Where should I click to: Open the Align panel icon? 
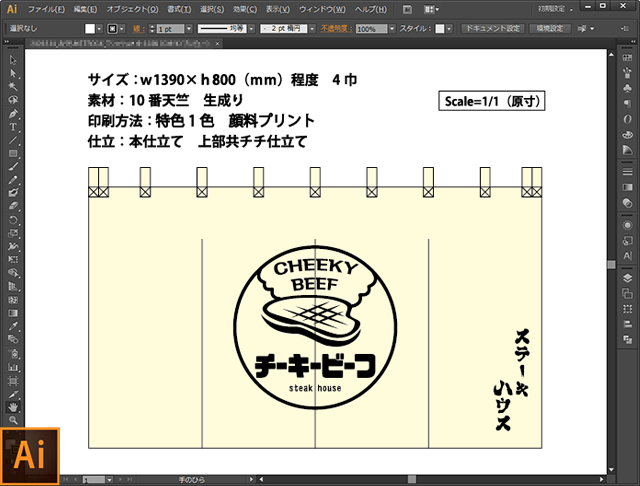(627, 324)
